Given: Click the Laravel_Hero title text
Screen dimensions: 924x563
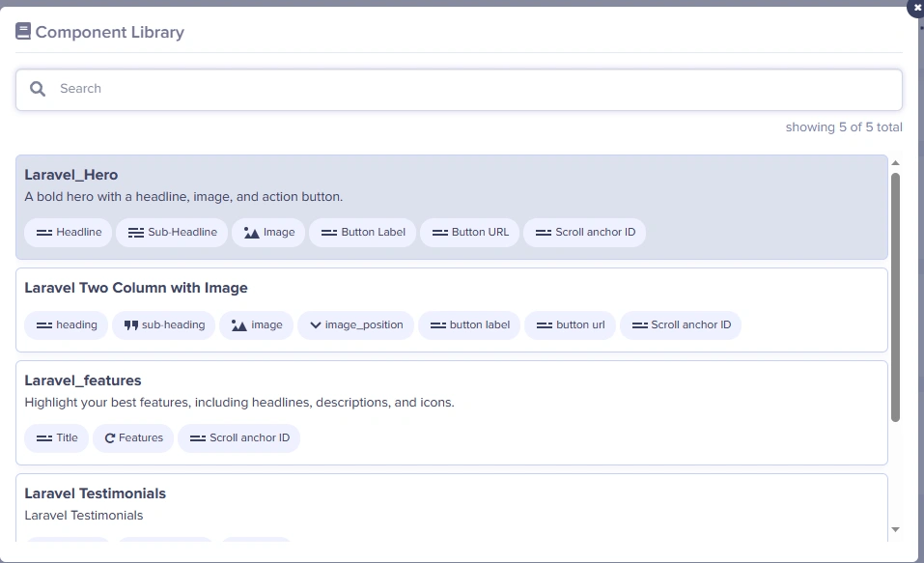Looking at the screenshot, I should pos(71,175).
